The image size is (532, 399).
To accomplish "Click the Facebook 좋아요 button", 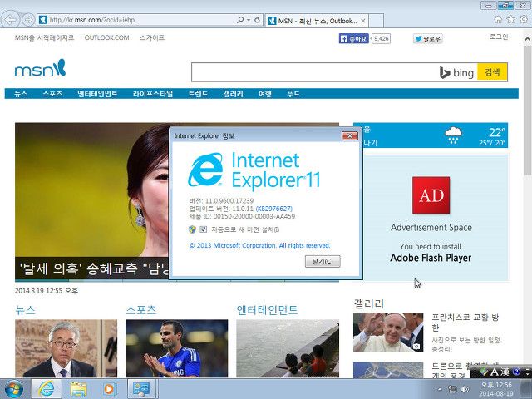I will tap(354, 39).
